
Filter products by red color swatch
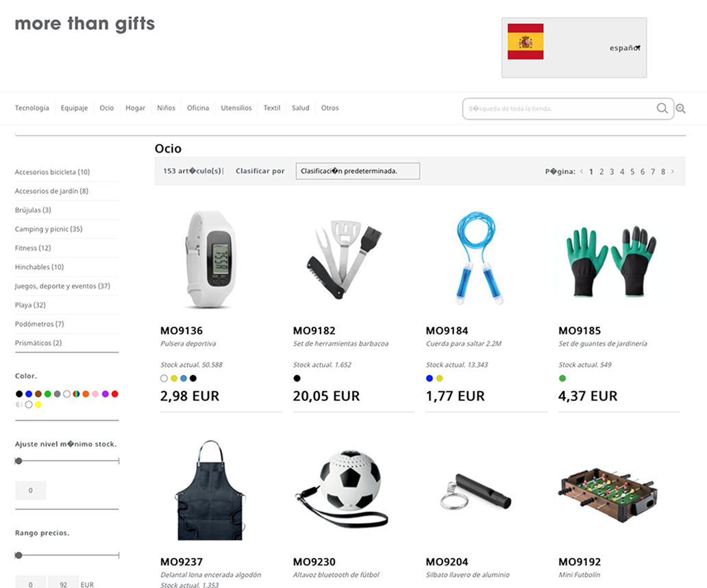[x=115, y=394]
